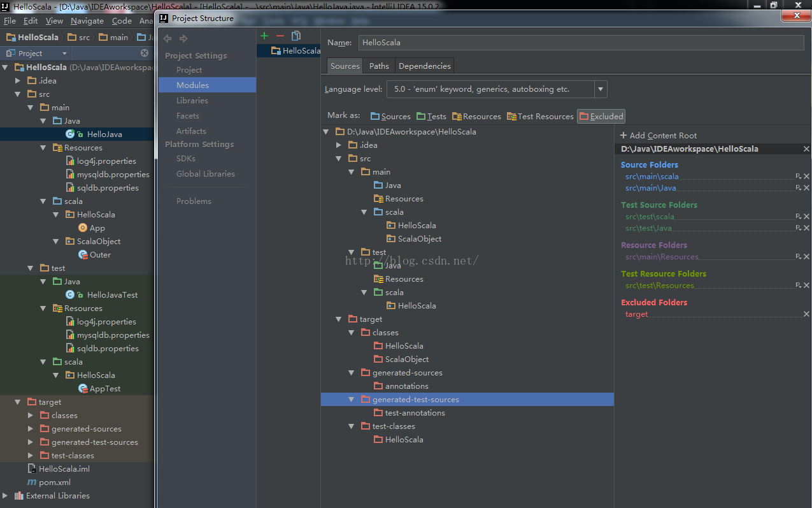Click log4j.properties icon under main Resources

pos(70,161)
